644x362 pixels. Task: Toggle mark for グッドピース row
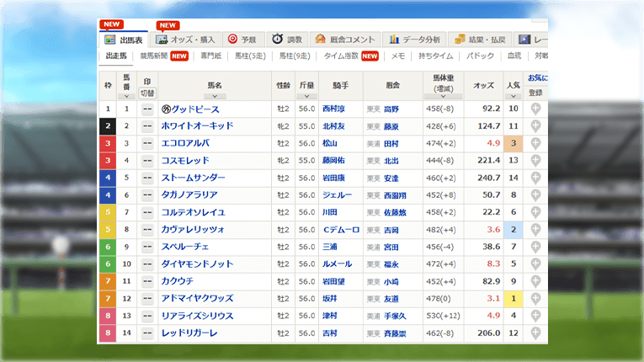[x=147, y=109]
